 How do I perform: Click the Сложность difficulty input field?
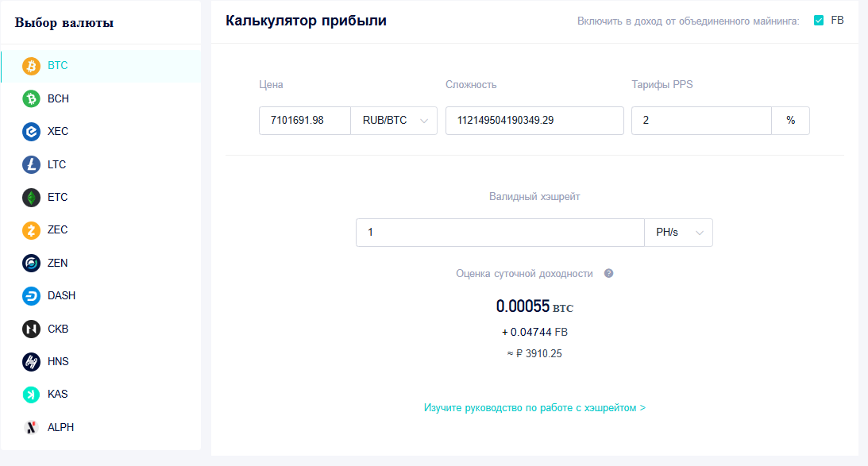(x=534, y=120)
